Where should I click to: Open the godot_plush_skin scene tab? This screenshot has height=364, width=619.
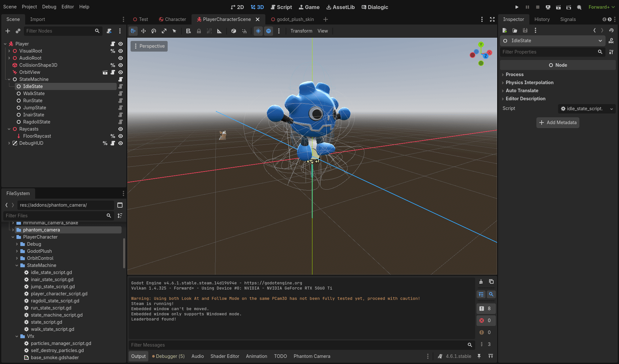[x=292, y=19]
